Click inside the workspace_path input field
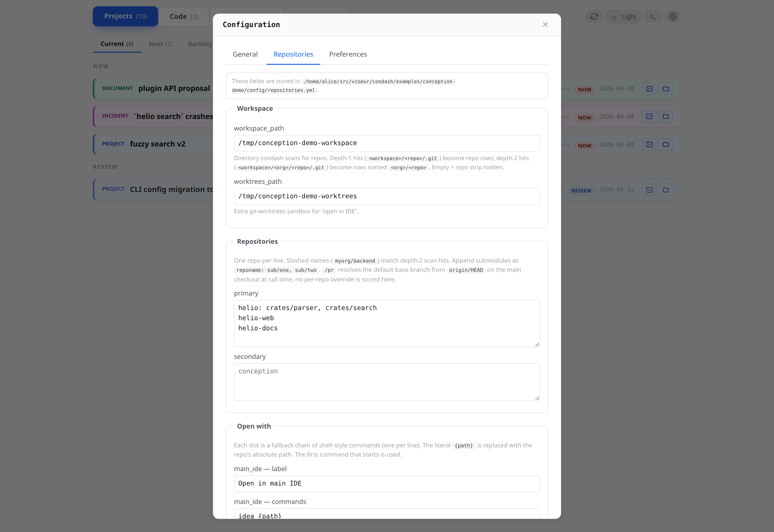 [x=386, y=143]
